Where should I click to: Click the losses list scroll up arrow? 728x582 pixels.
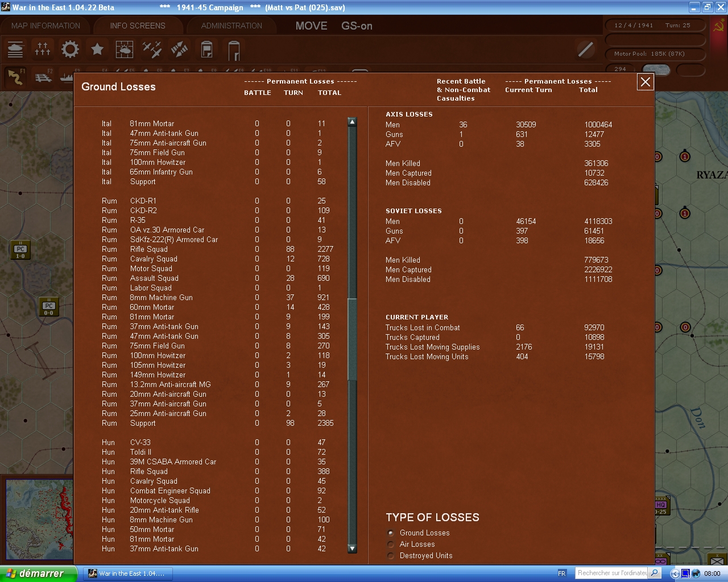(352, 122)
